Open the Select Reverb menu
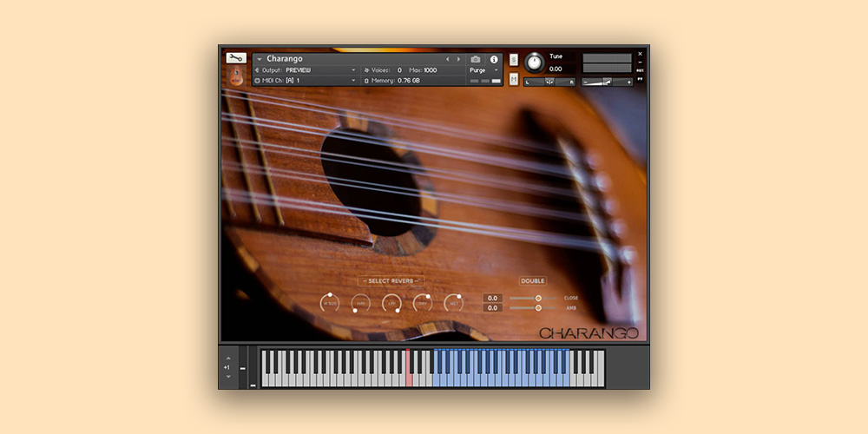Image resolution: width=868 pixels, height=434 pixels. point(391,281)
